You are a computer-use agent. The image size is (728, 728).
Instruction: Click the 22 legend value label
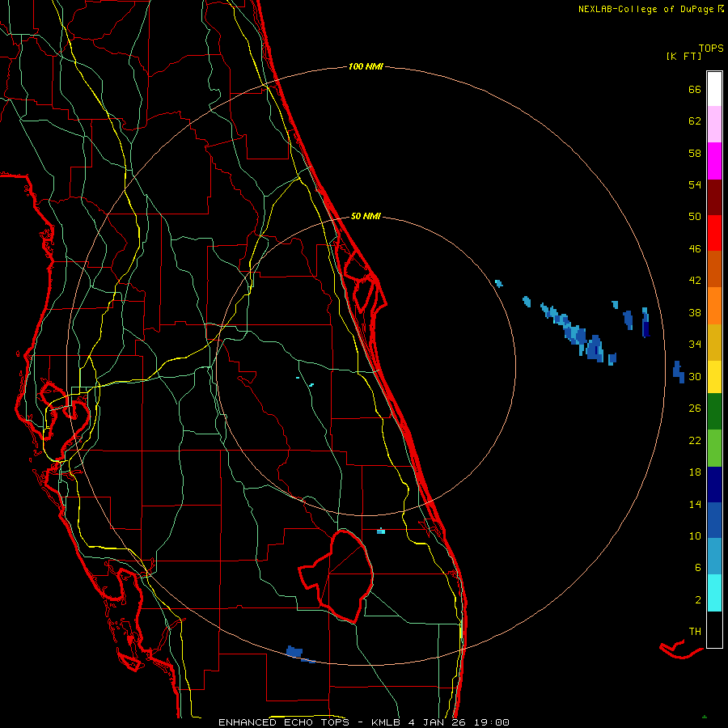[695, 441]
